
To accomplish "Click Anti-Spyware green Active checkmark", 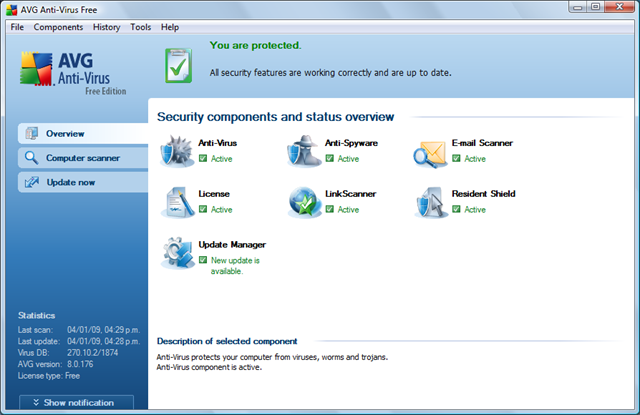I will (x=330, y=158).
